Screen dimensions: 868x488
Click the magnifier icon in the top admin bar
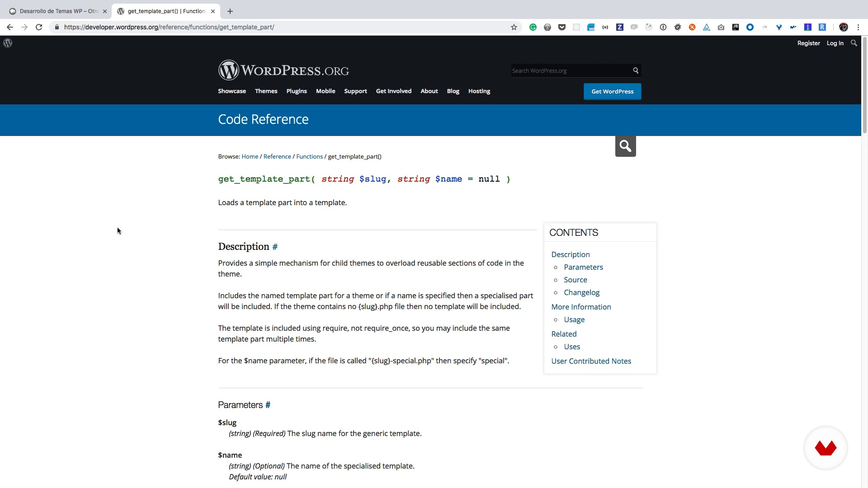coord(854,43)
